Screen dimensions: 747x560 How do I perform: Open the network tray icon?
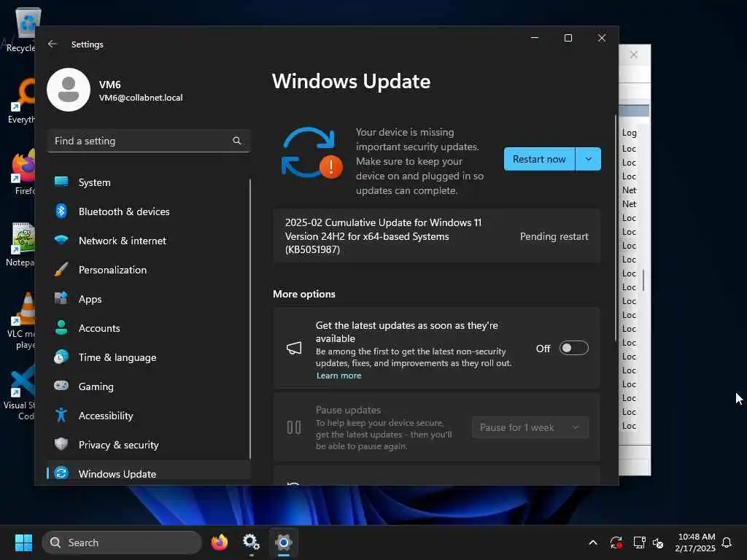coord(639,542)
